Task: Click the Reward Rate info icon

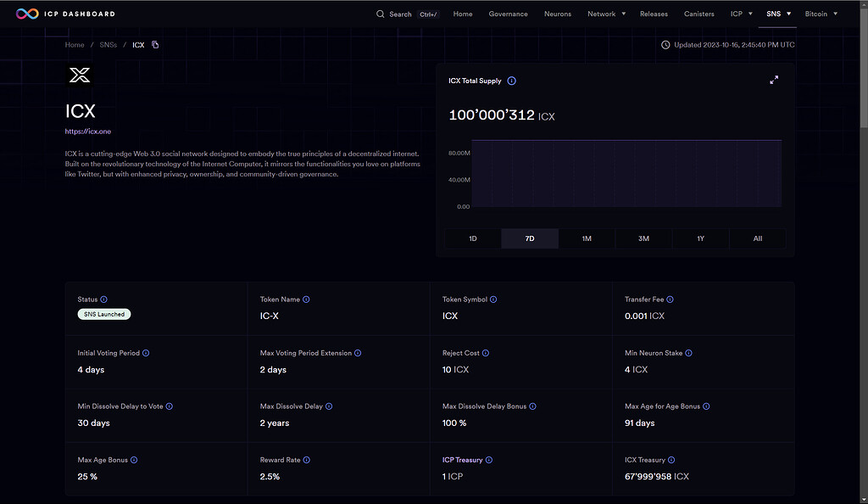Action: click(x=308, y=459)
